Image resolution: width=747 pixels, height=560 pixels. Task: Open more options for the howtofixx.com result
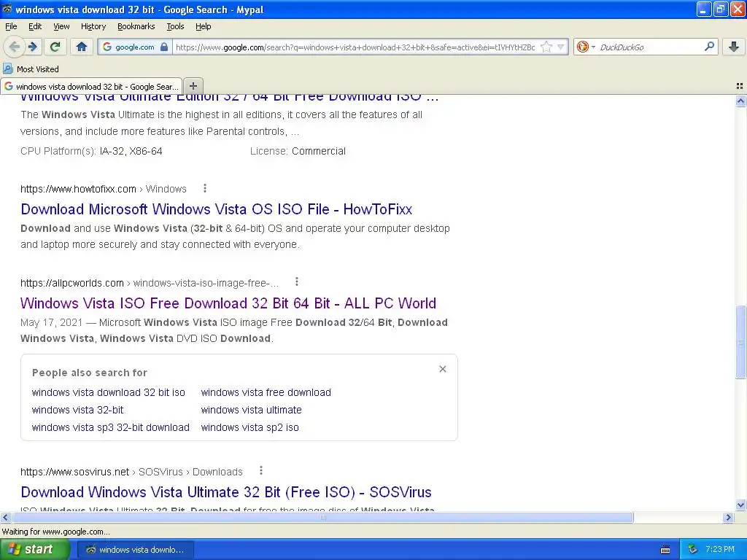(205, 188)
